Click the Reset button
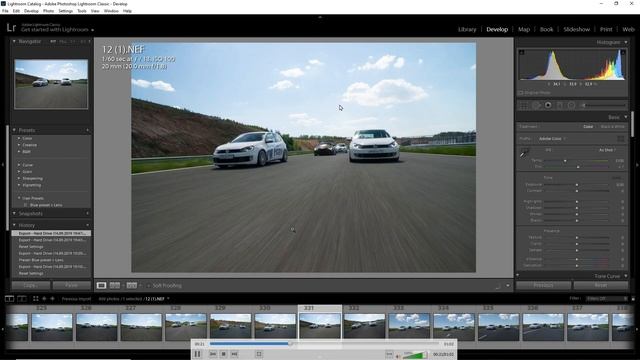Image resolution: width=640 pixels, height=360 pixels. coord(600,285)
